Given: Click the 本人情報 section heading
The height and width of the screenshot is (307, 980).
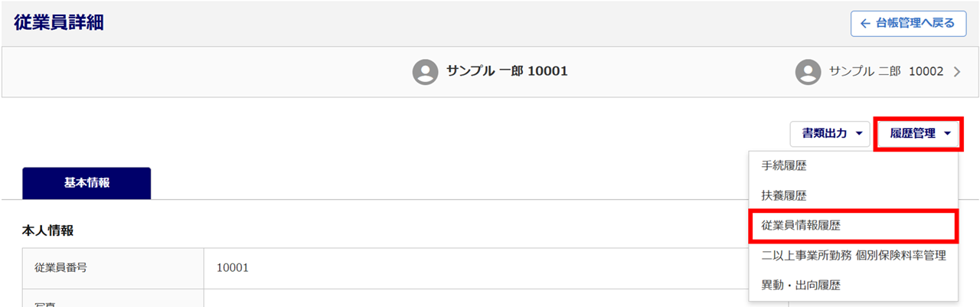Looking at the screenshot, I should (47, 230).
